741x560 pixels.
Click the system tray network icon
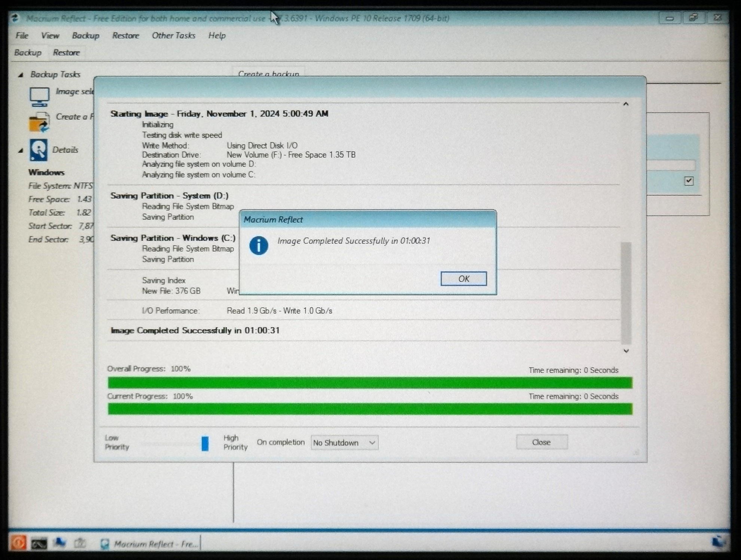coord(718,542)
